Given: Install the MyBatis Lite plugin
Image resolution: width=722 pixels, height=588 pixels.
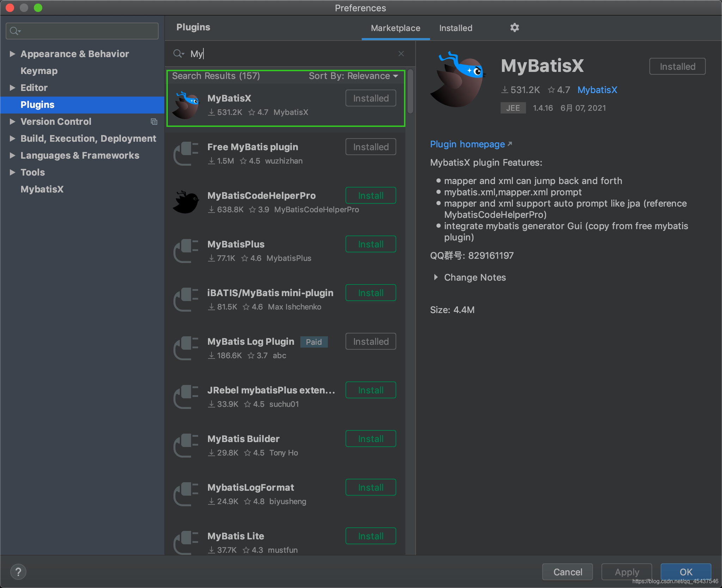Looking at the screenshot, I should 371,536.
